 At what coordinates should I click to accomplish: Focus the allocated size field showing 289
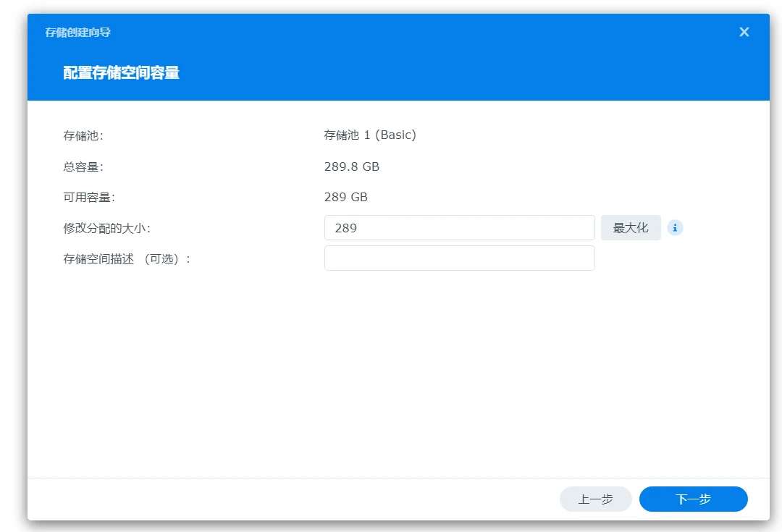pos(459,228)
